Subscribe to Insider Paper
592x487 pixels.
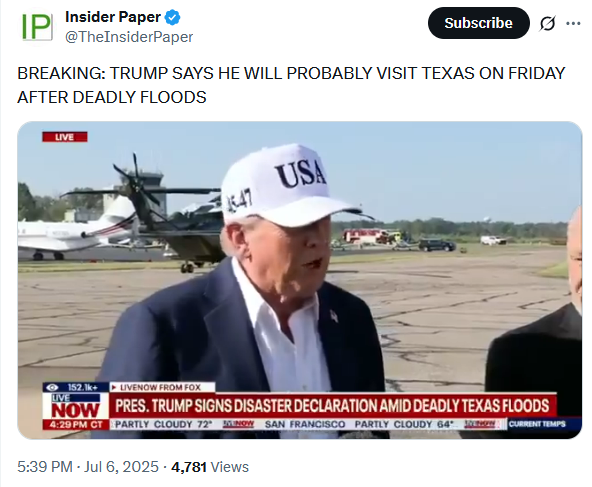coord(478,23)
